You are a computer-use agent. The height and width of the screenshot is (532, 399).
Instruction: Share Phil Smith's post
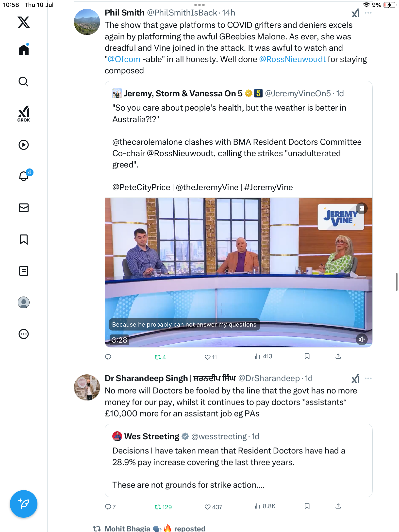point(338,356)
